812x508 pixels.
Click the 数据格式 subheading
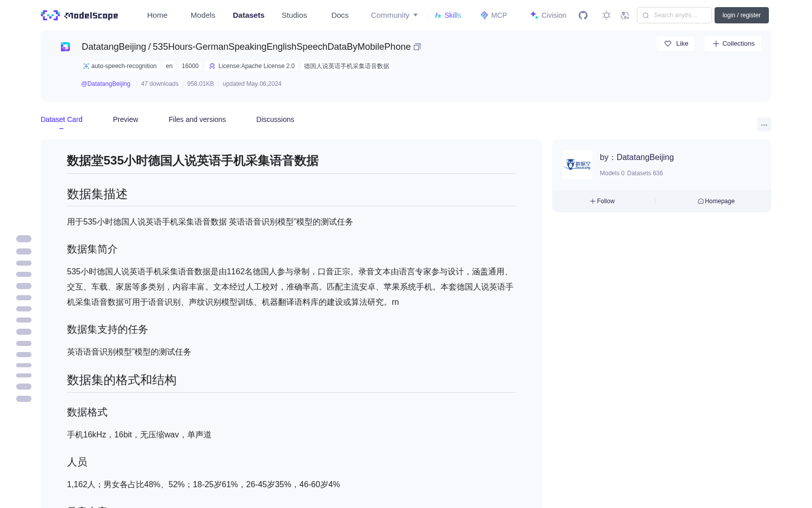(87, 412)
